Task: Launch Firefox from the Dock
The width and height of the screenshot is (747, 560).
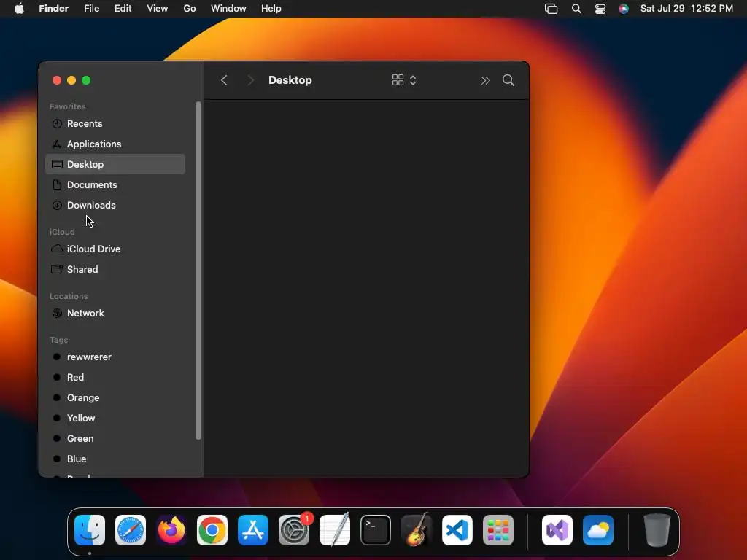Action: (171, 530)
